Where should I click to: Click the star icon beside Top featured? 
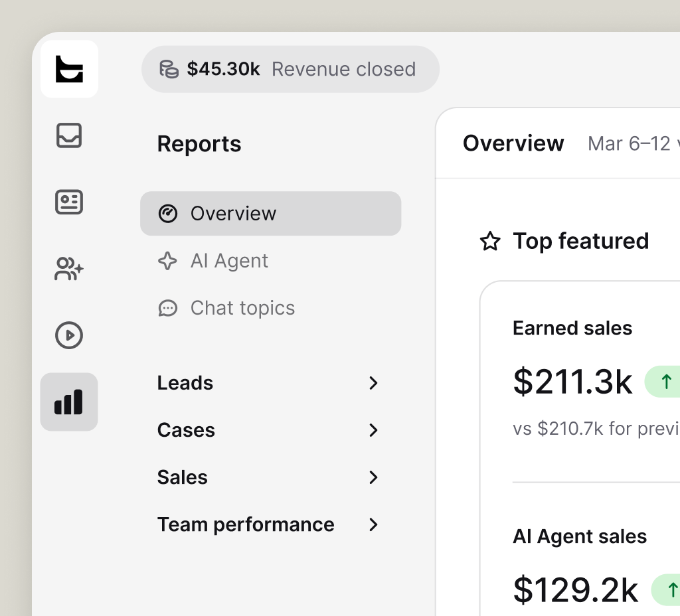coord(490,241)
